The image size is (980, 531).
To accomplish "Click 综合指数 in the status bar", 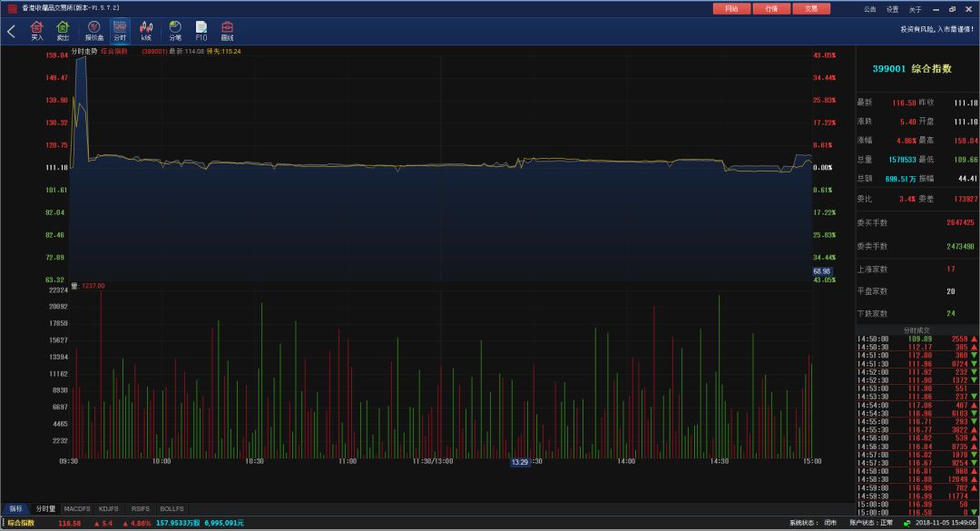I will [21, 523].
